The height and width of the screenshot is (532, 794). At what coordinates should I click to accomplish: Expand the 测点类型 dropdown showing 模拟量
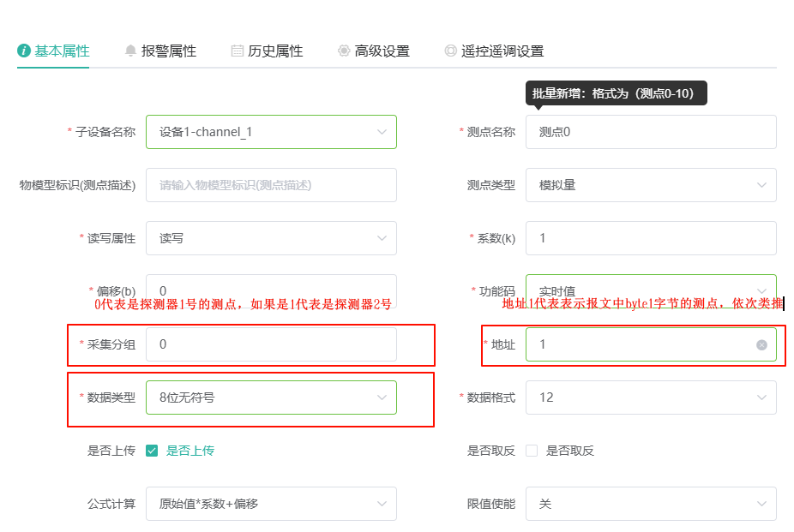(x=651, y=185)
